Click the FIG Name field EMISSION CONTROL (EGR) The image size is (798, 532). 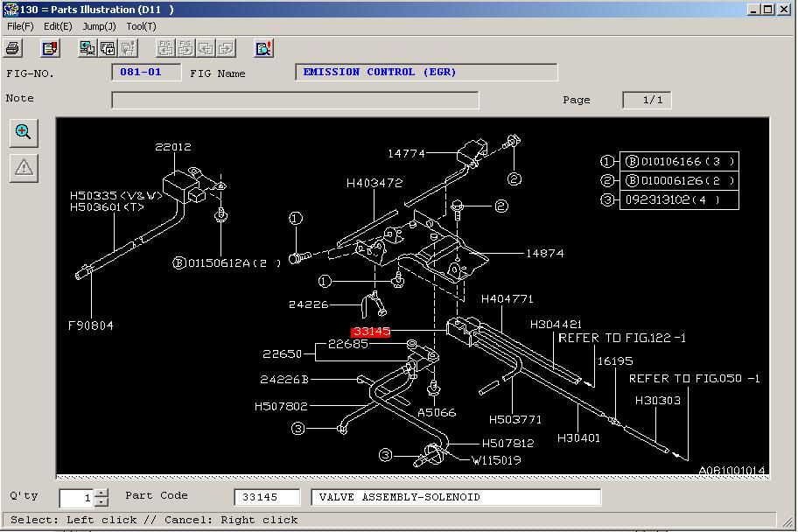pyautogui.click(x=426, y=73)
